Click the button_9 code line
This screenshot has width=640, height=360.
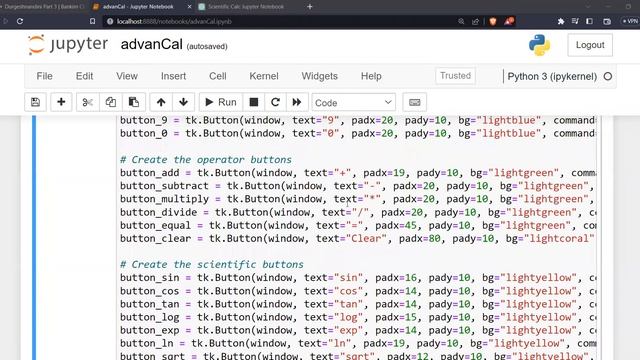(358, 120)
